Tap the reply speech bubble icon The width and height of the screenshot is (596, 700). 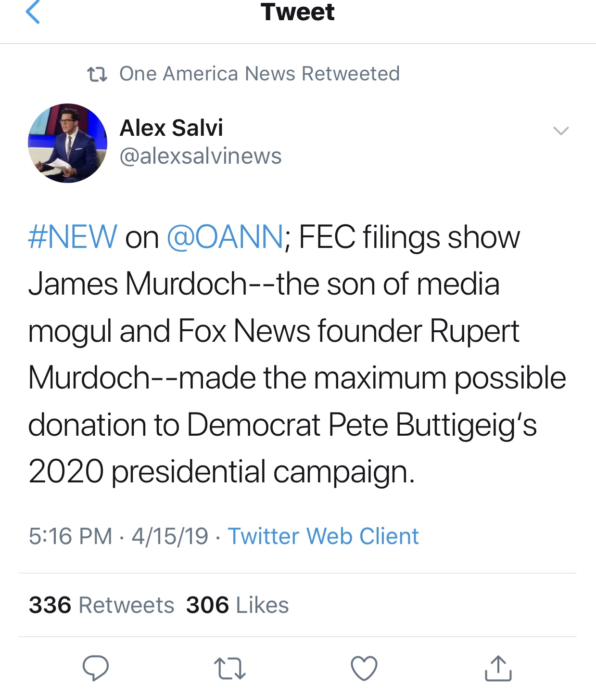click(x=96, y=668)
